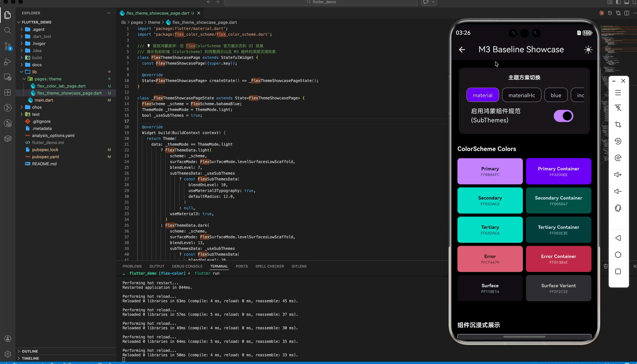Expand the ohos folder
This screenshot has width=637, height=364.
pyautogui.click(x=37, y=107)
